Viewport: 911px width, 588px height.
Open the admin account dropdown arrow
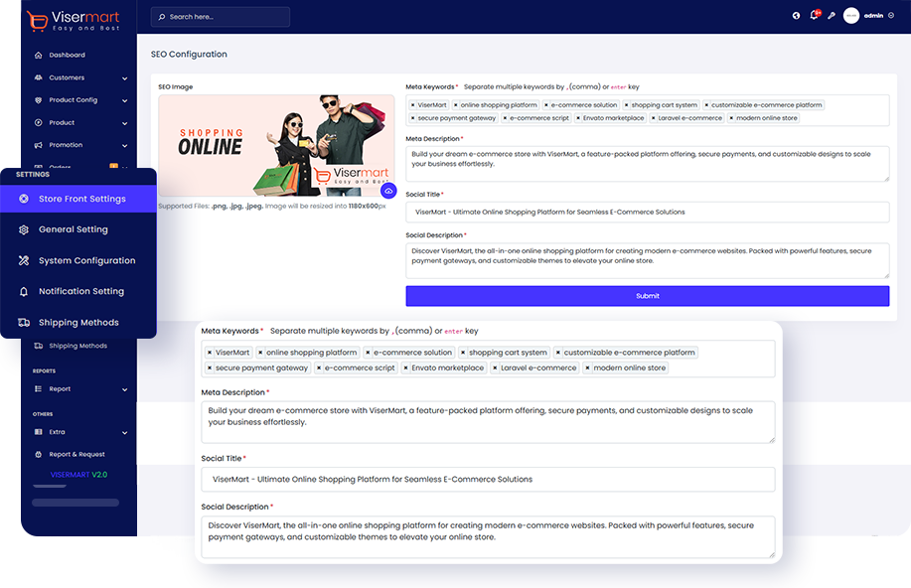click(x=891, y=16)
